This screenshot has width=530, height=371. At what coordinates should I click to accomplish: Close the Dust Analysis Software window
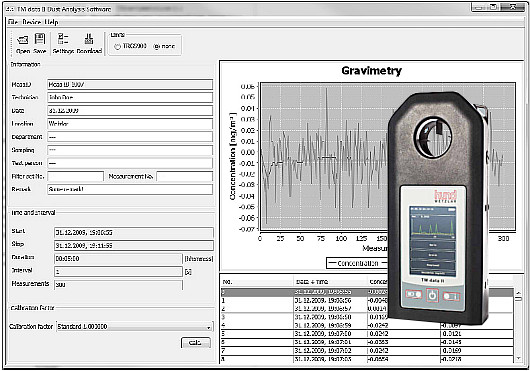tap(513, 7)
